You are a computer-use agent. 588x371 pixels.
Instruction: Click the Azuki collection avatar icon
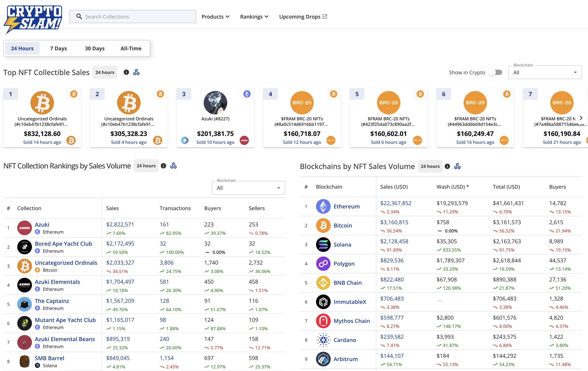coord(24,228)
